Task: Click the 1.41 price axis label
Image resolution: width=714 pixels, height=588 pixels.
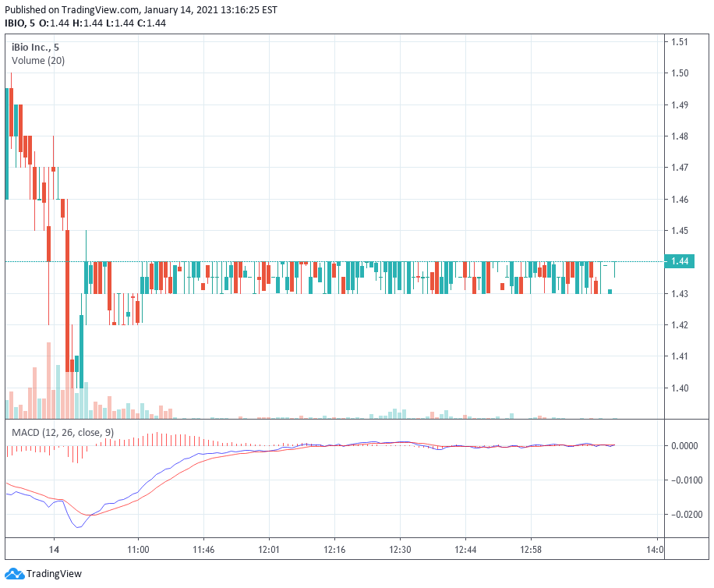Action: (680, 356)
